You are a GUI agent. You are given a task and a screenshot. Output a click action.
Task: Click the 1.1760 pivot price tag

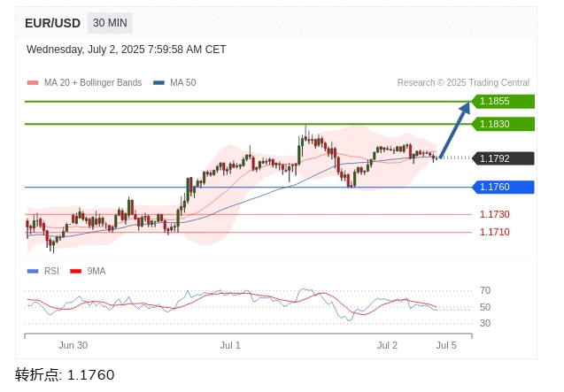click(503, 187)
